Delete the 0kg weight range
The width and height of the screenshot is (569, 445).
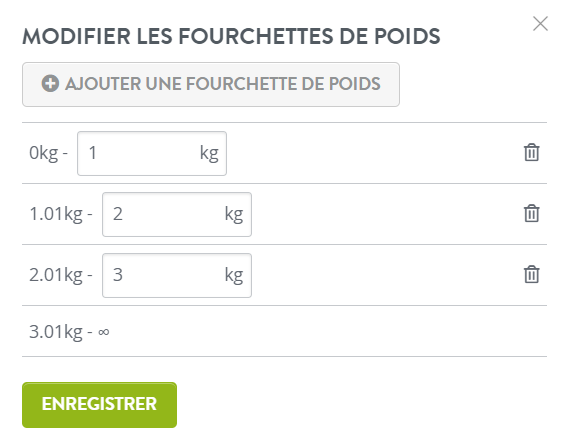click(x=531, y=152)
